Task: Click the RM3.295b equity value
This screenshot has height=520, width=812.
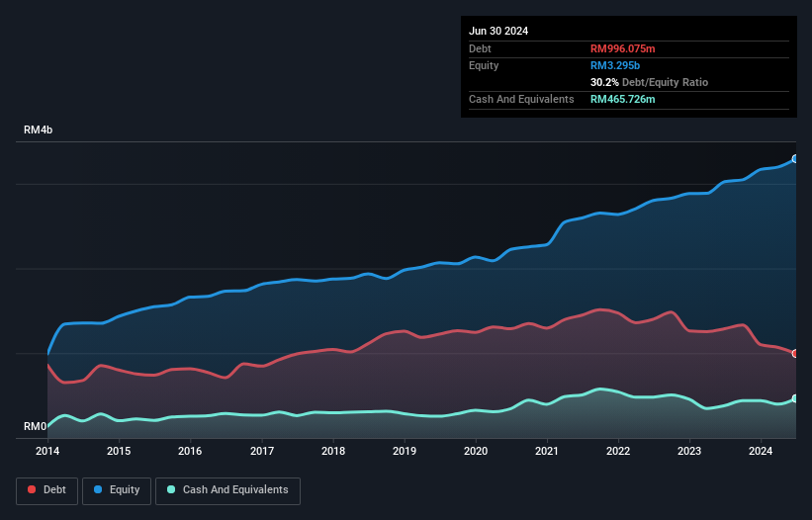Action: tap(615, 65)
